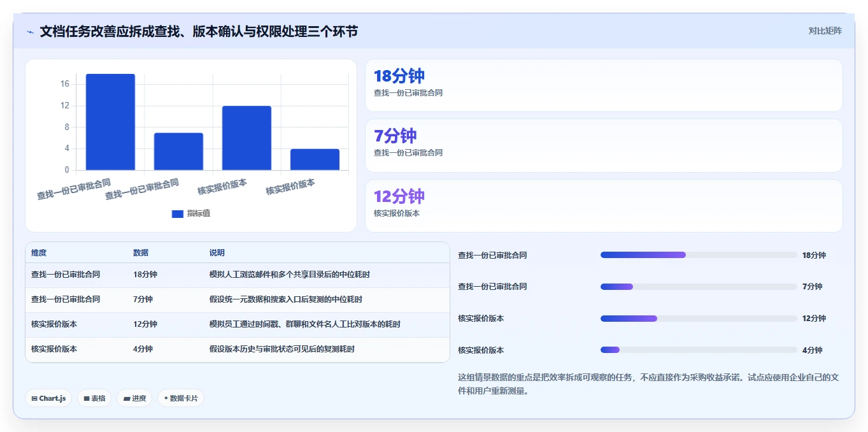
Task: Click the tallest chart bar reaching 18
Action: 110,122
